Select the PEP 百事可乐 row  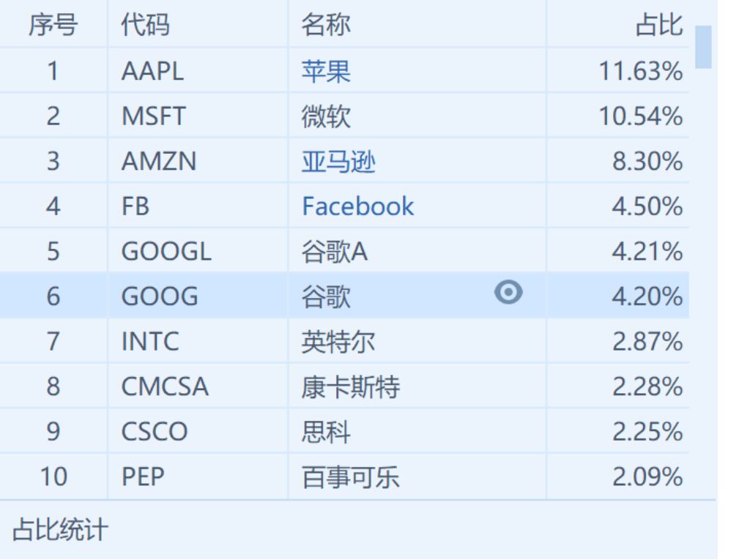tap(344, 476)
